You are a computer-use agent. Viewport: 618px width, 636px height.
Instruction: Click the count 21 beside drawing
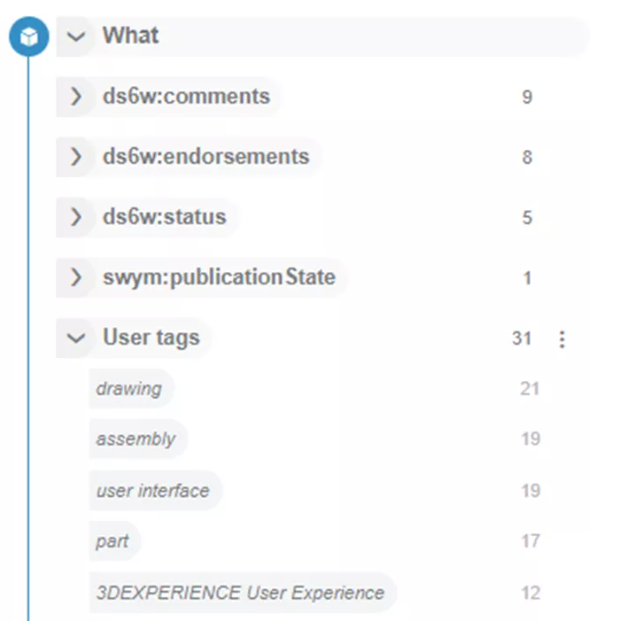(x=530, y=388)
